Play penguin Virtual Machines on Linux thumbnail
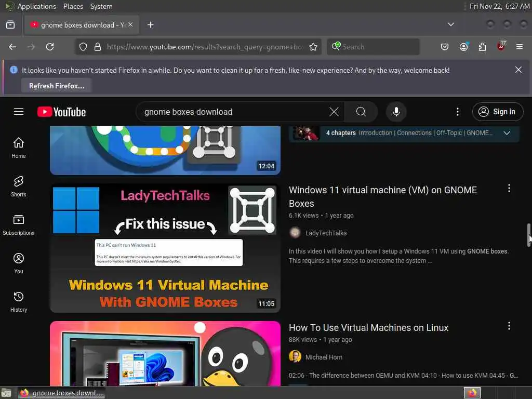Screen dimensions: 532x399 coord(165,353)
